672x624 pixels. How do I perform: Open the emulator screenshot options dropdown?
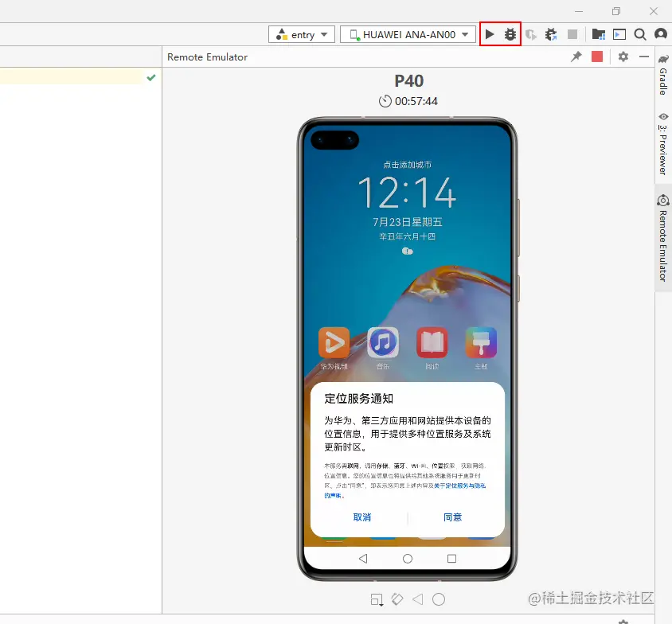377,599
